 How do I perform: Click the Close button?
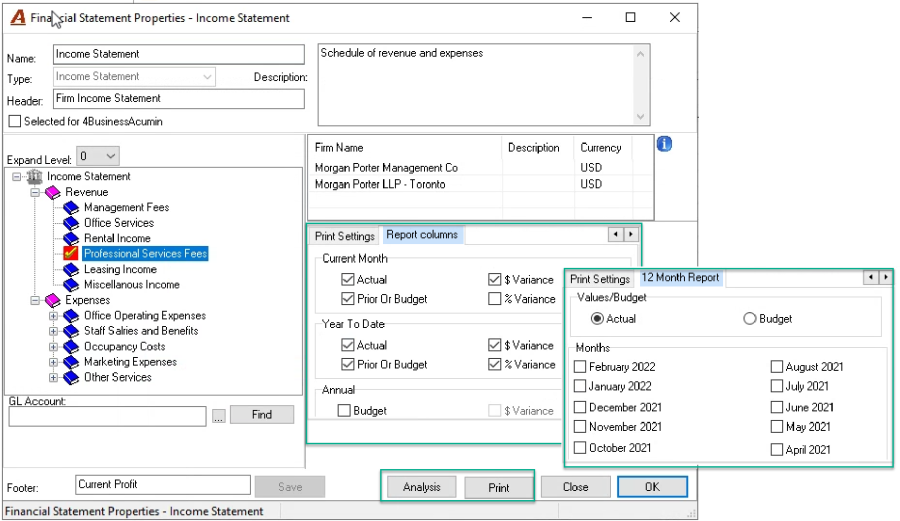pyautogui.click(x=576, y=487)
